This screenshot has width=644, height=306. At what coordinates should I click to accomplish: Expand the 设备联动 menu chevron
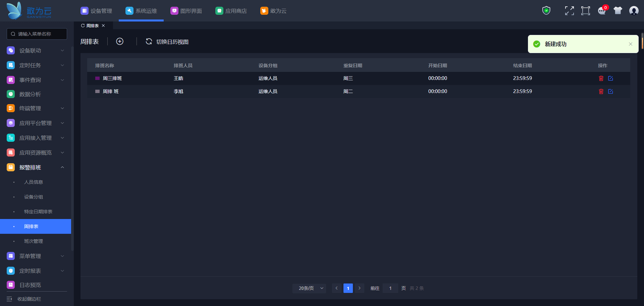[x=62, y=50]
